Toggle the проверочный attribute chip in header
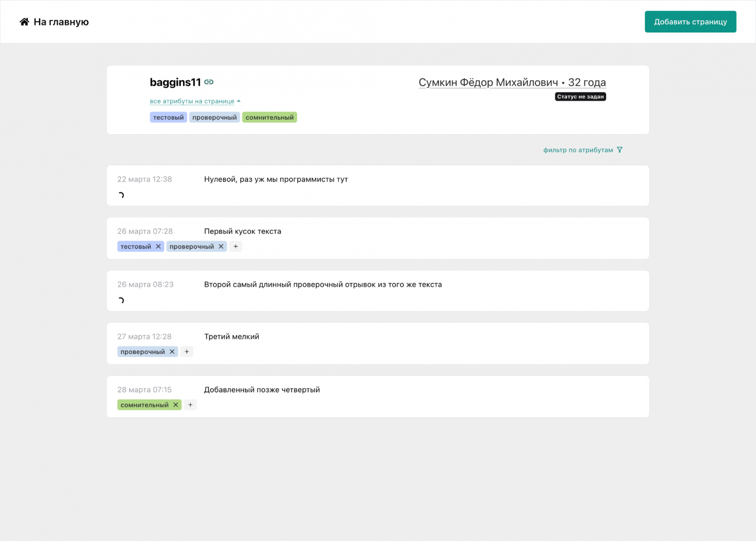The image size is (756, 541). coord(214,117)
